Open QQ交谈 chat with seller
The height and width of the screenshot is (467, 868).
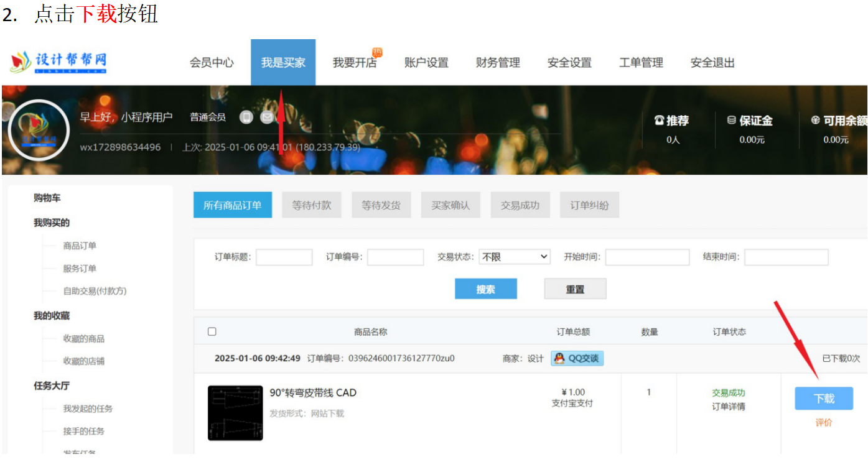click(577, 358)
